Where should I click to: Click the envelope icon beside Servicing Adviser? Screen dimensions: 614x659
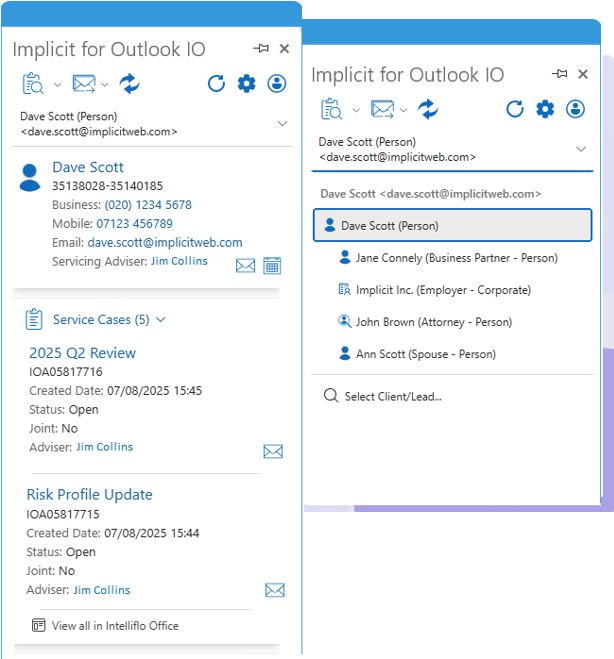click(x=245, y=265)
